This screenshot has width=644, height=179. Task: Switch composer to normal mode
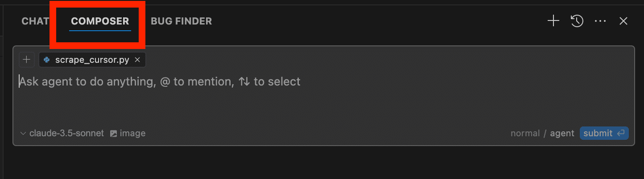coord(525,133)
